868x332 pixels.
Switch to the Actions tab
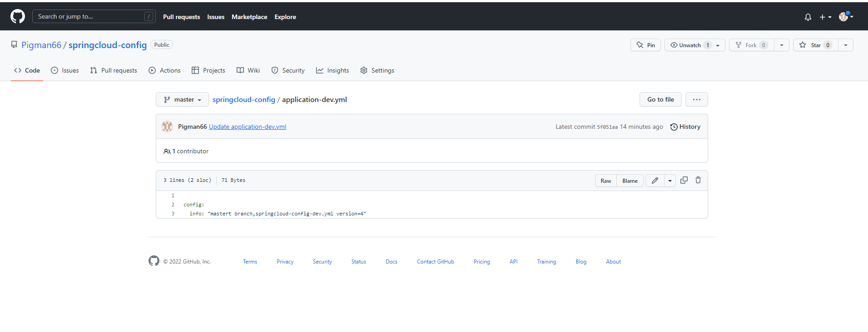point(164,70)
